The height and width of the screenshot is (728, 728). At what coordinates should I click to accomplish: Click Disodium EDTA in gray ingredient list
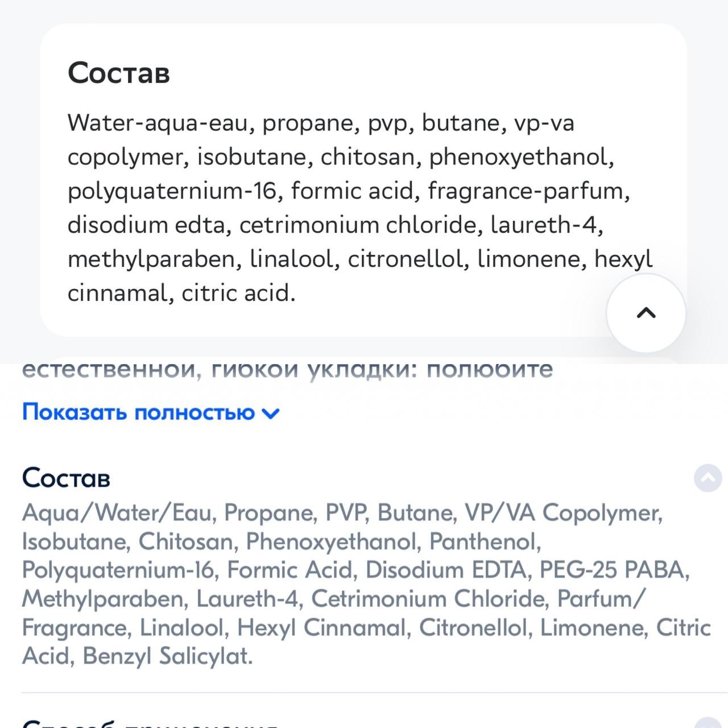pyautogui.click(x=446, y=570)
